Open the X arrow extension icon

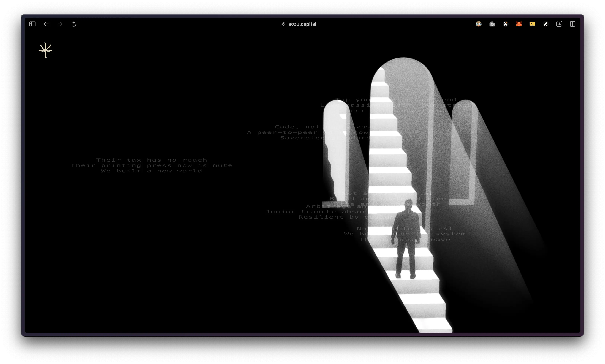click(x=505, y=24)
